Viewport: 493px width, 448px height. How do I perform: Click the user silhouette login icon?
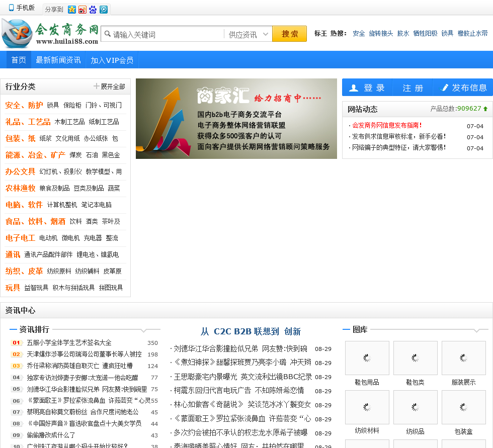coord(353,88)
